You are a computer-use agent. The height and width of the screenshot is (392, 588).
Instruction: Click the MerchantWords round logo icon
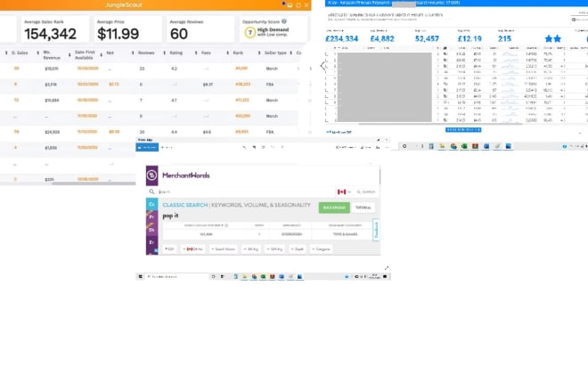[151, 176]
